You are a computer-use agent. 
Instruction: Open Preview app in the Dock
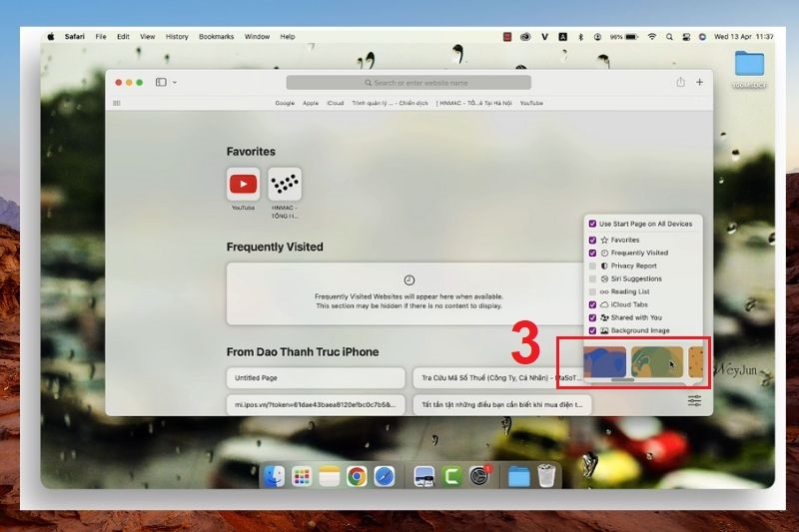423,477
